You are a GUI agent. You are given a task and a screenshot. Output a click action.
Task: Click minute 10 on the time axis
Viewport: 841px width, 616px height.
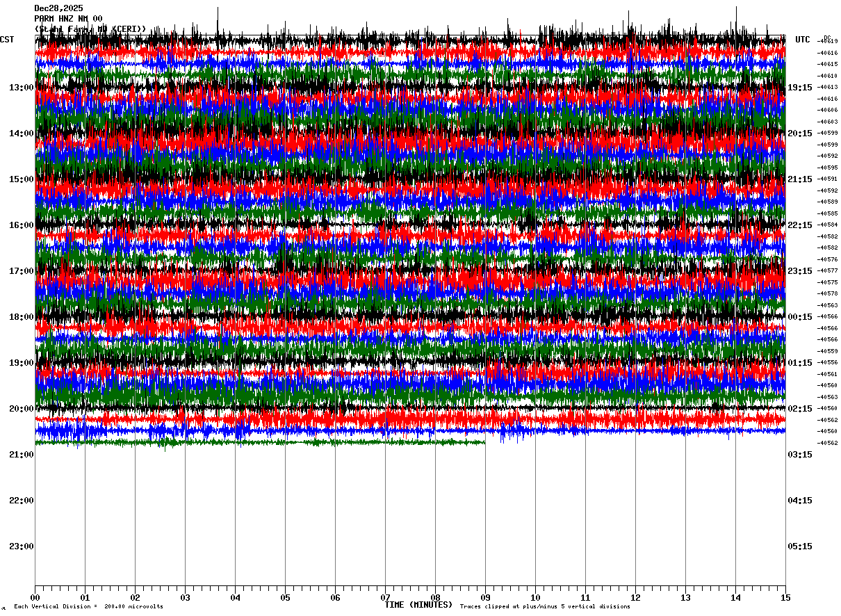(535, 597)
